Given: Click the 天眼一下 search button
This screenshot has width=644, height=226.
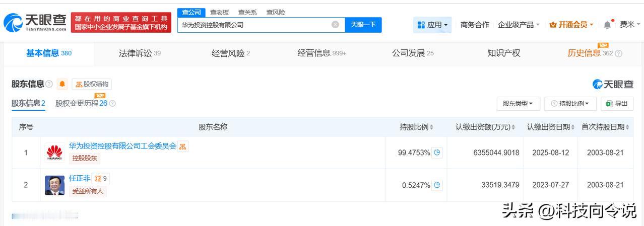Looking at the screenshot, I should tap(363, 25).
